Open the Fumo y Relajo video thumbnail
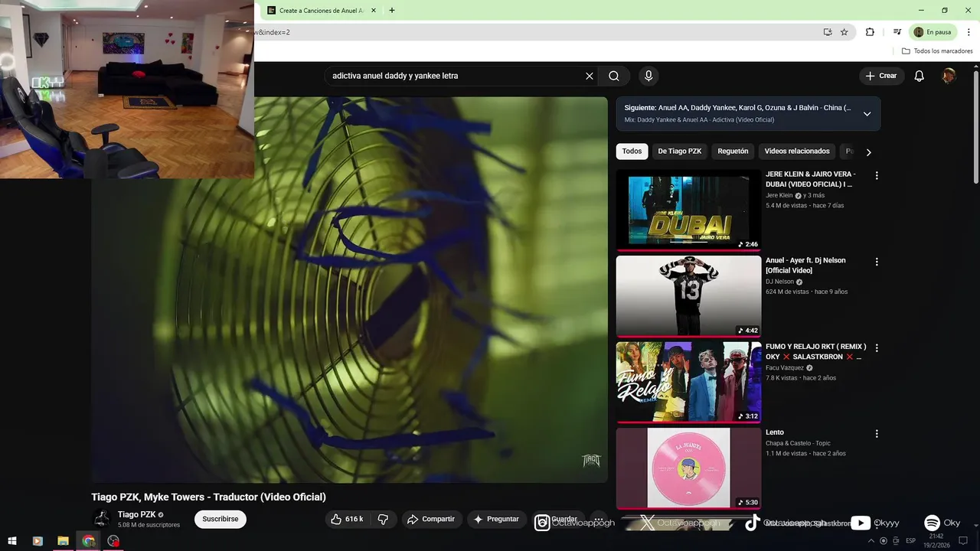Screen dimensions: 980x551 [688, 382]
